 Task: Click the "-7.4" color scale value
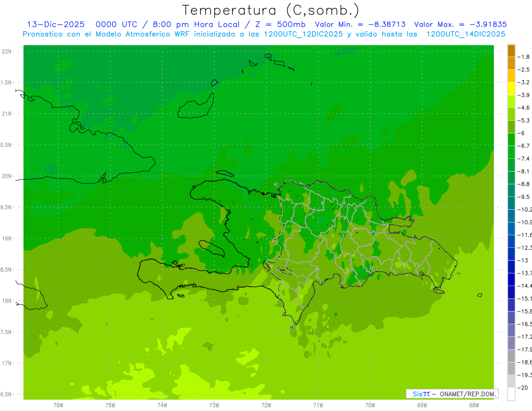tap(524, 159)
